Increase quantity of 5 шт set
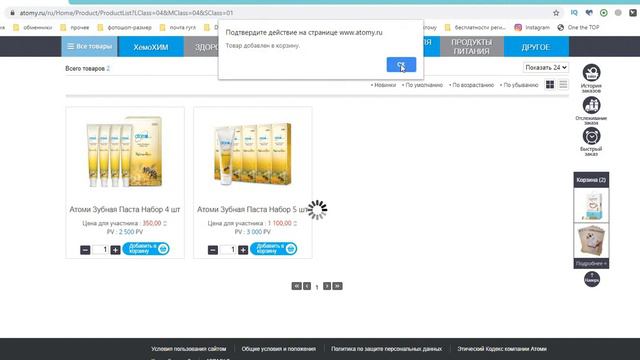This screenshot has height=360, width=640. point(243,249)
